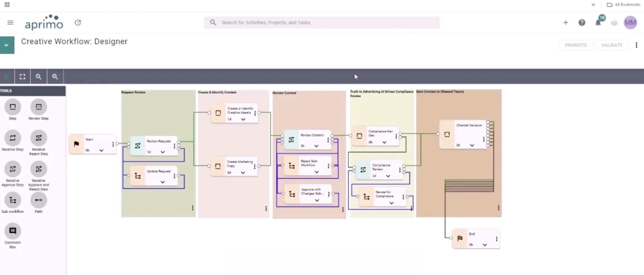
Task: Open the Compliance Review node options menu
Action: tap(400, 170)
